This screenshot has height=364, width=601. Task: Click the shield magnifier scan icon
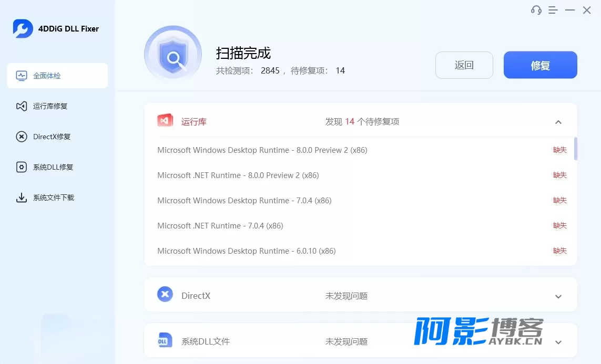click(173, 55)
